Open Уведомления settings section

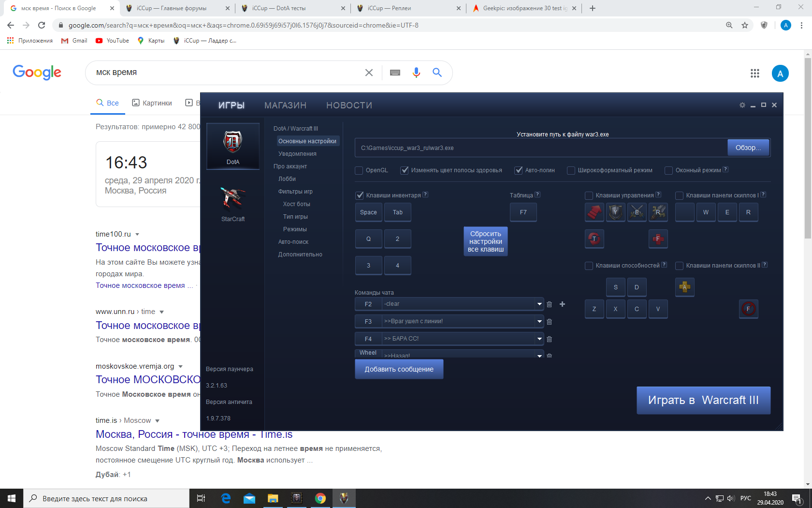(x=297, y=154)
